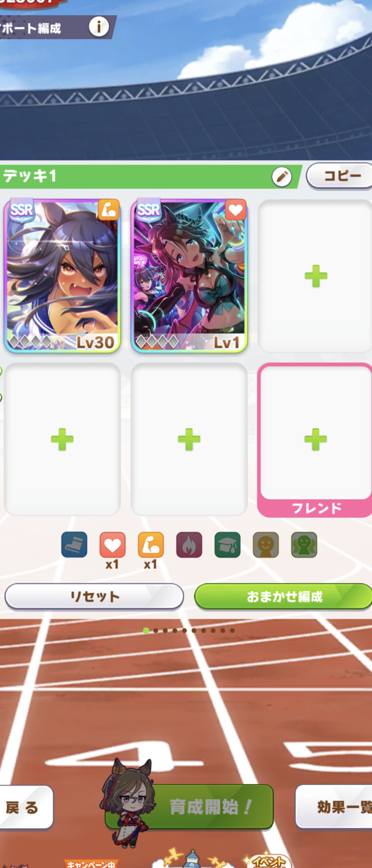Click the リセット button
Viewport: 372px width, 868px height.
94,597
